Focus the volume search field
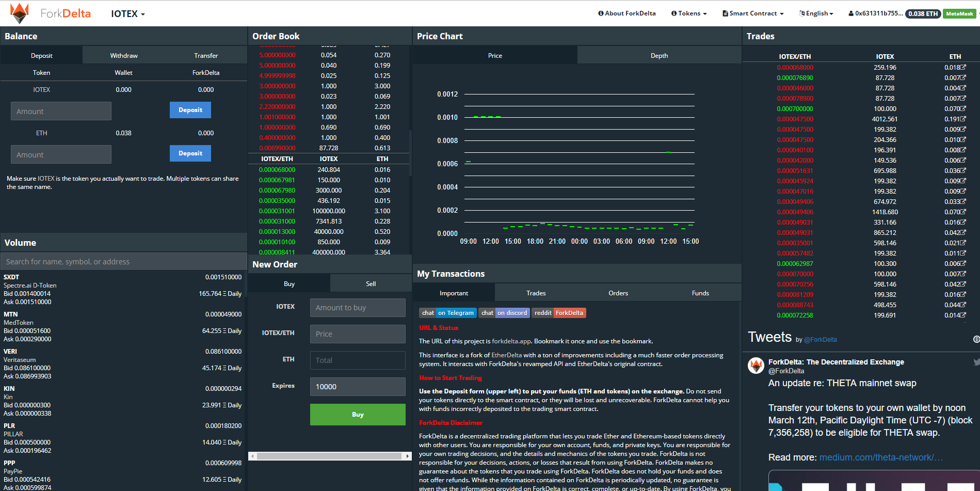 click(124, 262)
